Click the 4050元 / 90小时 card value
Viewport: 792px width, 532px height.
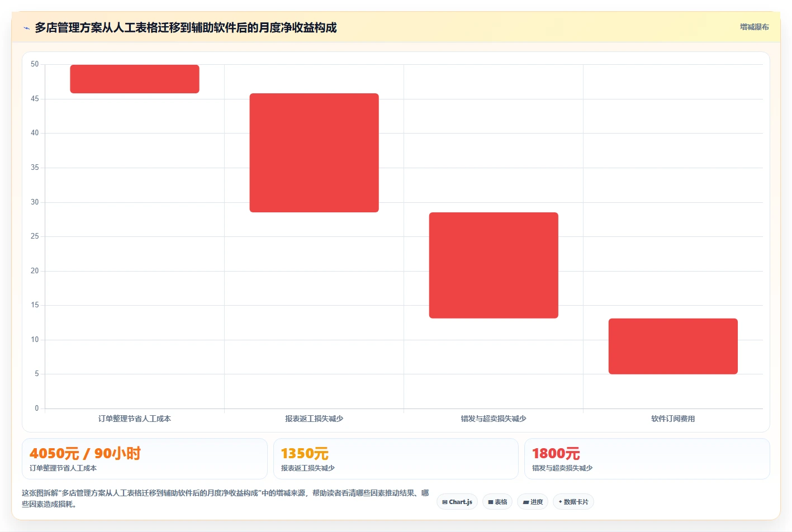pos(85,453)
